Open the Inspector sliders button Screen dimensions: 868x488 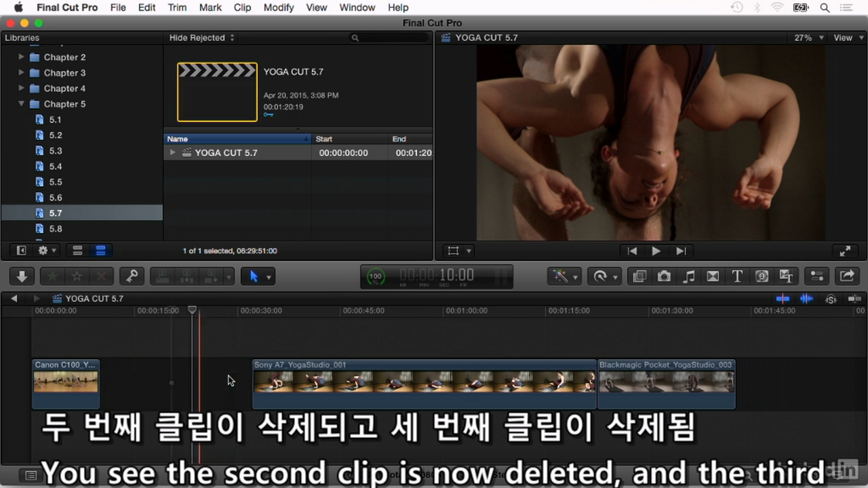coord(817,277)
